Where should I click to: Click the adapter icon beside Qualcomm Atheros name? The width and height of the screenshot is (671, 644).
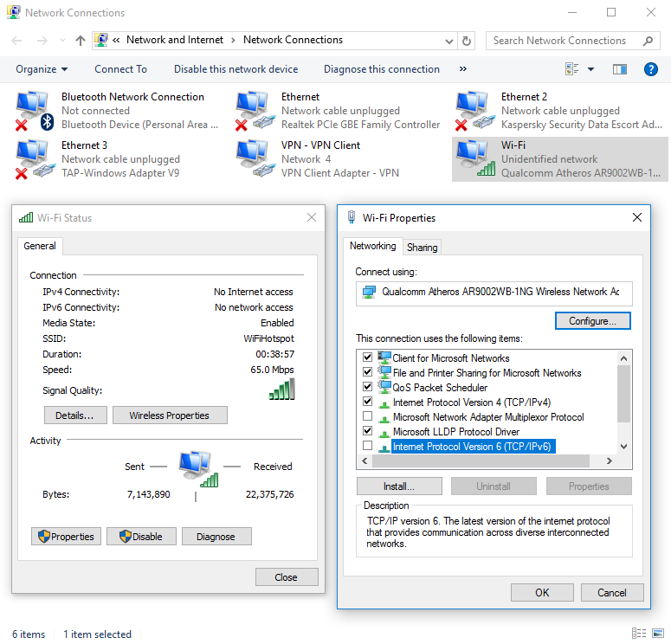coord(369,293)
